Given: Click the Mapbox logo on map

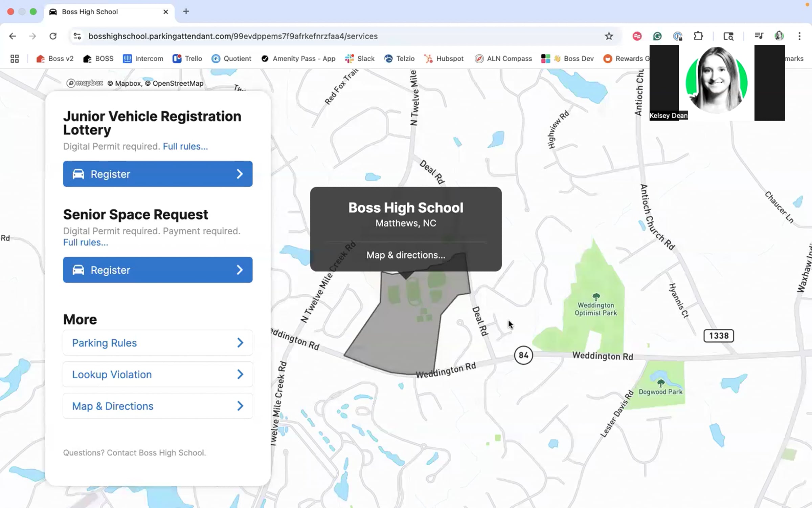Looking at the screenshot, I should [85, 83].
